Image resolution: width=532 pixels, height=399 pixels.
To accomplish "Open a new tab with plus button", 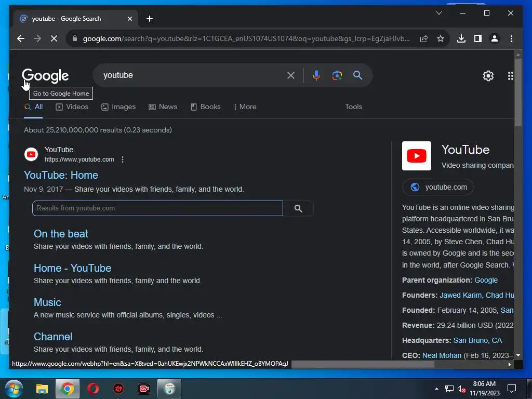I will [x=150, y=19].
